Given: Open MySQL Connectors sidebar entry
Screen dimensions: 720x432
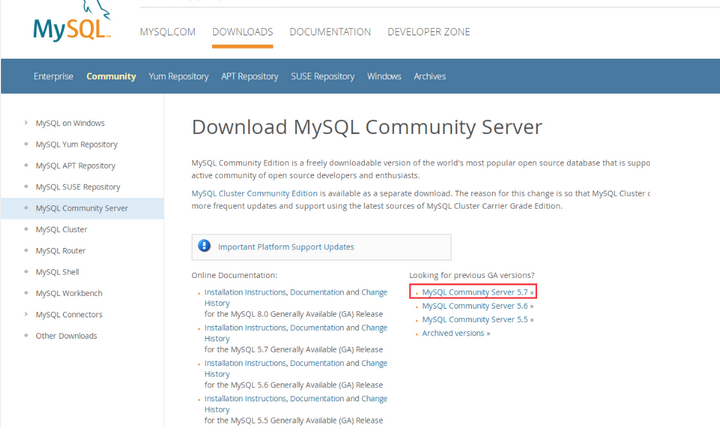Looking at the screenshot, I should [69, 314].
